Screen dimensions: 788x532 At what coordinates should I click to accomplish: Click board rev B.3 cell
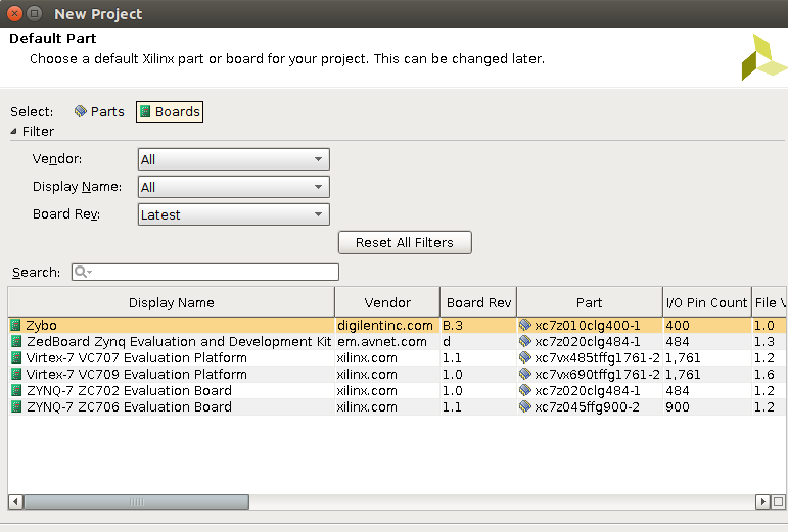(478, 325)
